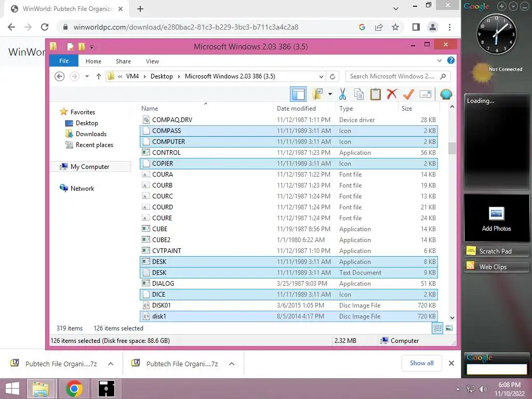Open the Customize Quick Access Toolbar dropdown

point(91,47)
